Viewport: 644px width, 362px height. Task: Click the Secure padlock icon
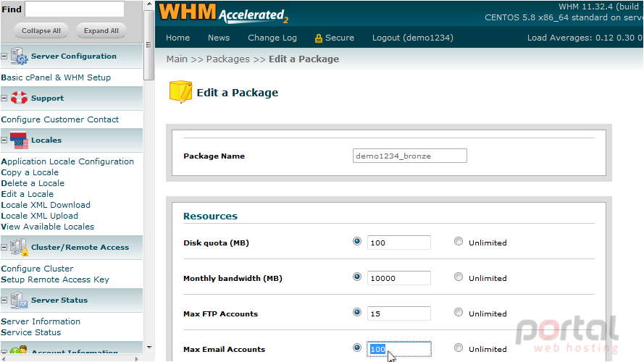318,38
